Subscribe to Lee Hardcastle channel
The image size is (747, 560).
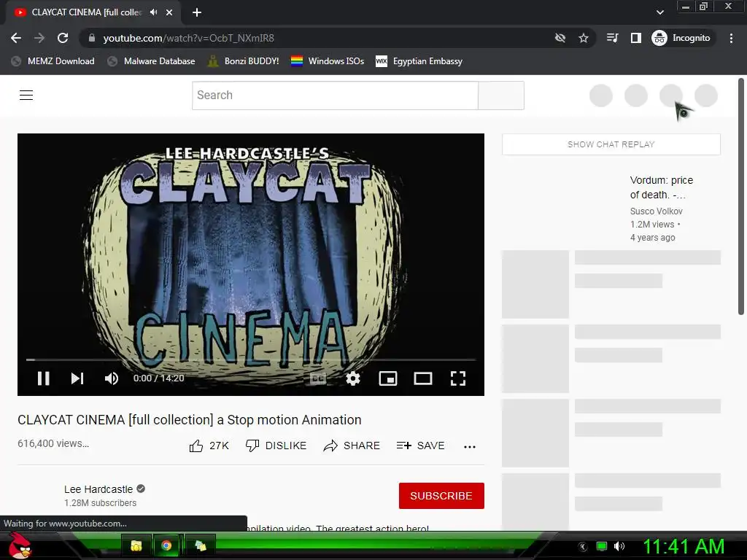tap(441, 496)
